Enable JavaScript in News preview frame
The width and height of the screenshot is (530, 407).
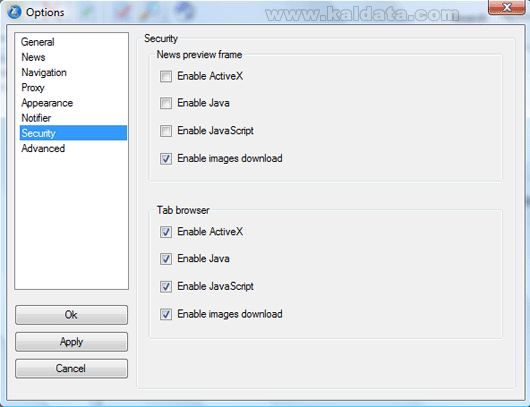coord(166,131)
